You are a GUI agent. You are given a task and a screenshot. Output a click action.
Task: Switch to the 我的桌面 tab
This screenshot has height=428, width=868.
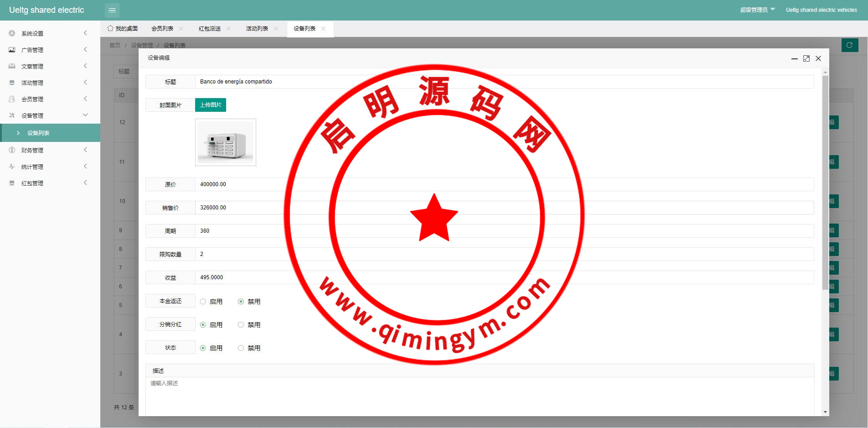click(x=123, y=29)
